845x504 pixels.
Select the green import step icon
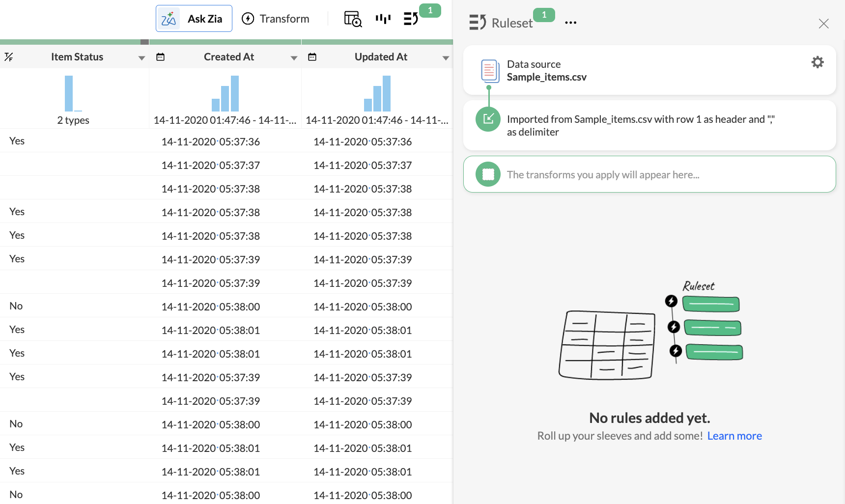488,119
